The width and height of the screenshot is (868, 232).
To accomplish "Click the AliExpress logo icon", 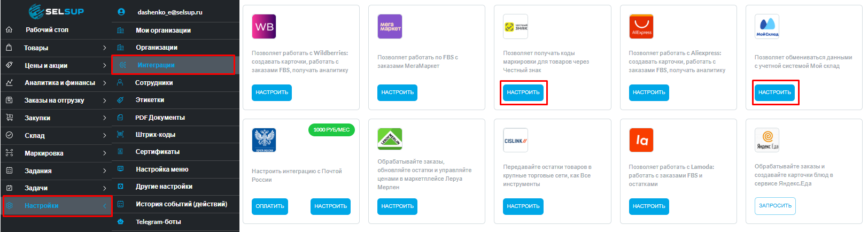I will 641,27.
